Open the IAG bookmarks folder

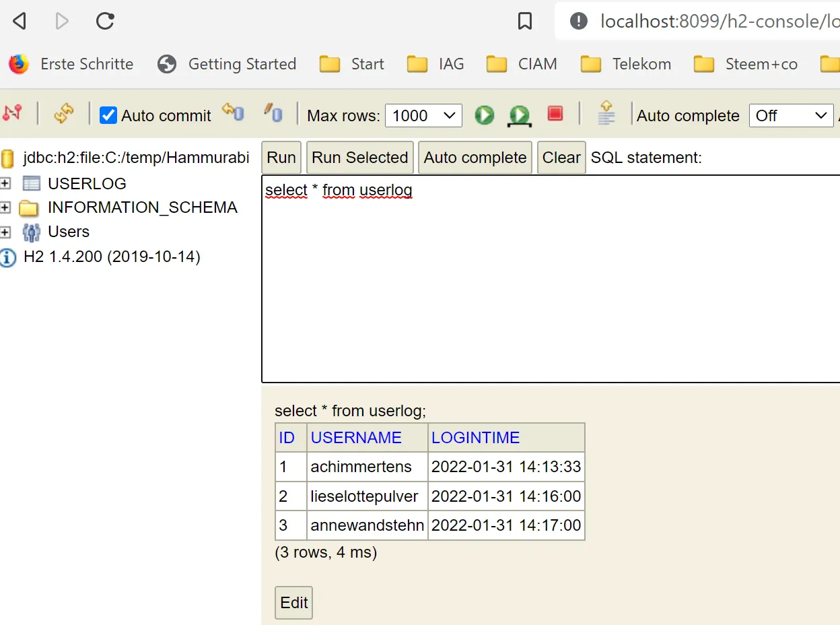[x=435, y=64]
